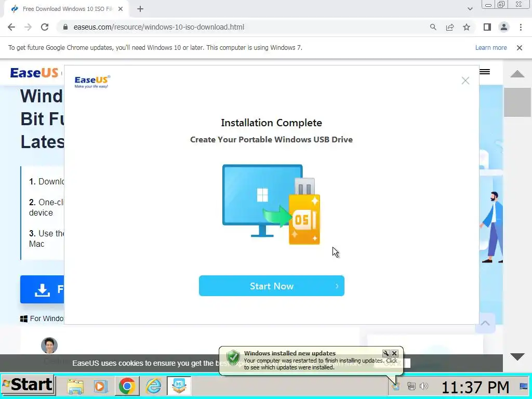Click the green shield update icon
Viewport: 532px width, 399px height.
233,357
